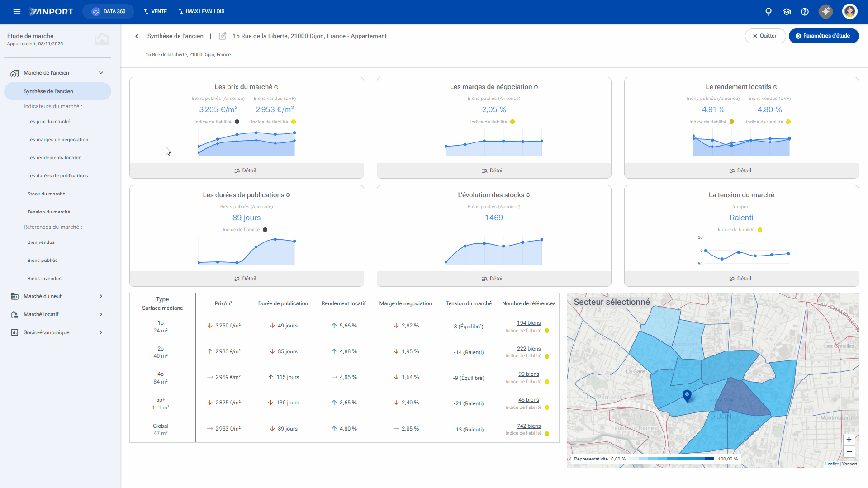Open the hamburger navigation menu
The height and width of the screenshot is (488, 868).
pyautogui.click(x=17, y=12)
